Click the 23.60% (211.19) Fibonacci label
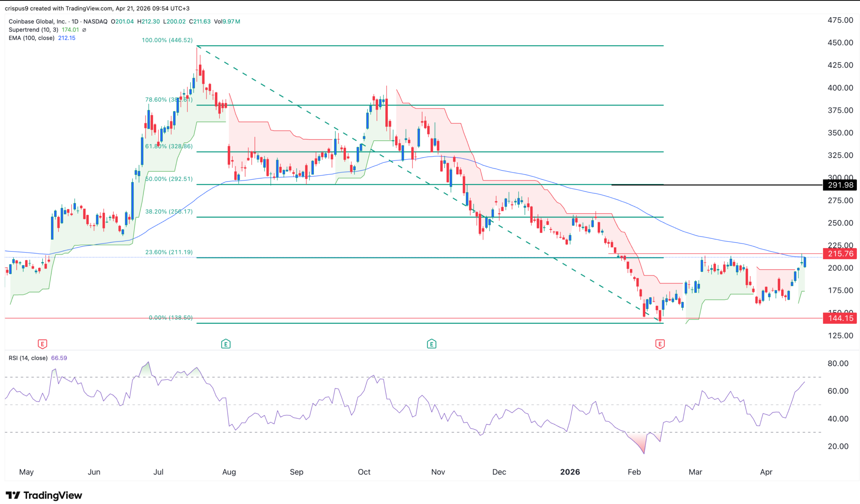This screenshot has width=860, height=504. click(169, 252)
